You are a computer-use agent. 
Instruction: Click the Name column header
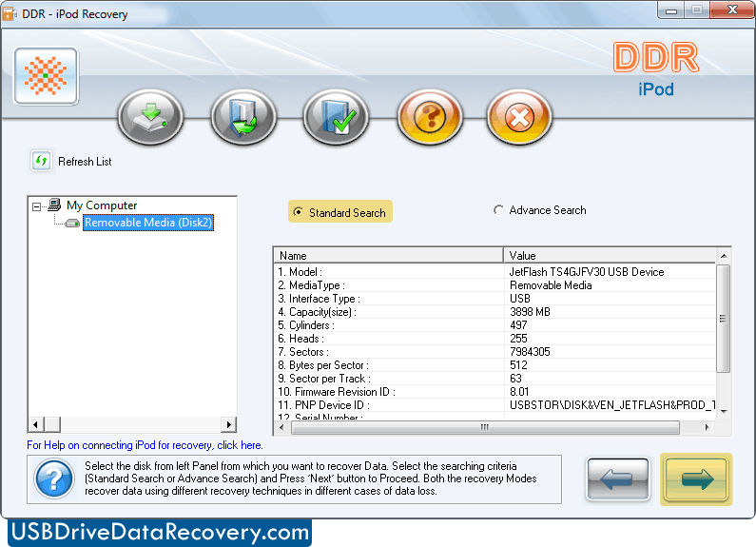coord(389,255)
